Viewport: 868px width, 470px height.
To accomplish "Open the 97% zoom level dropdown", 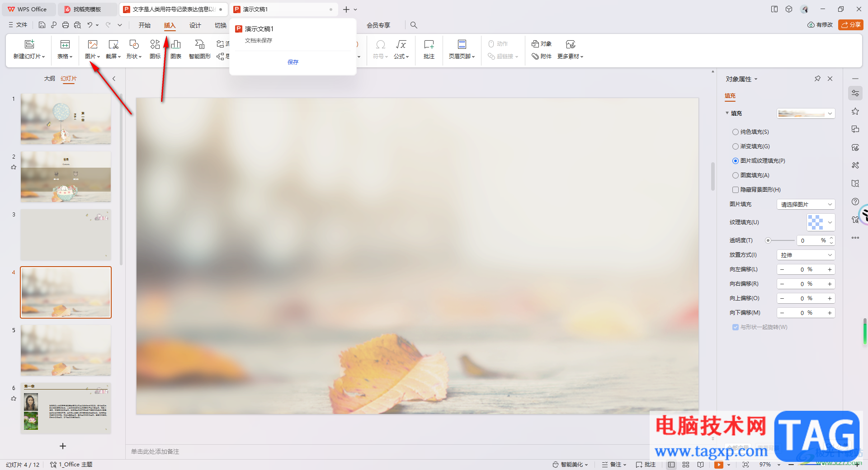I will tap(770, 465).
